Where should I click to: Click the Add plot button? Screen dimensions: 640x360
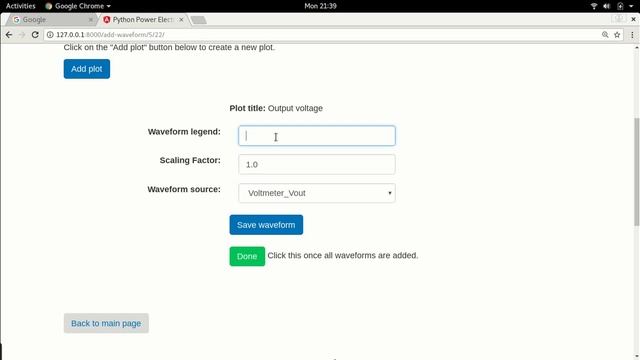(x=87, y=69)
